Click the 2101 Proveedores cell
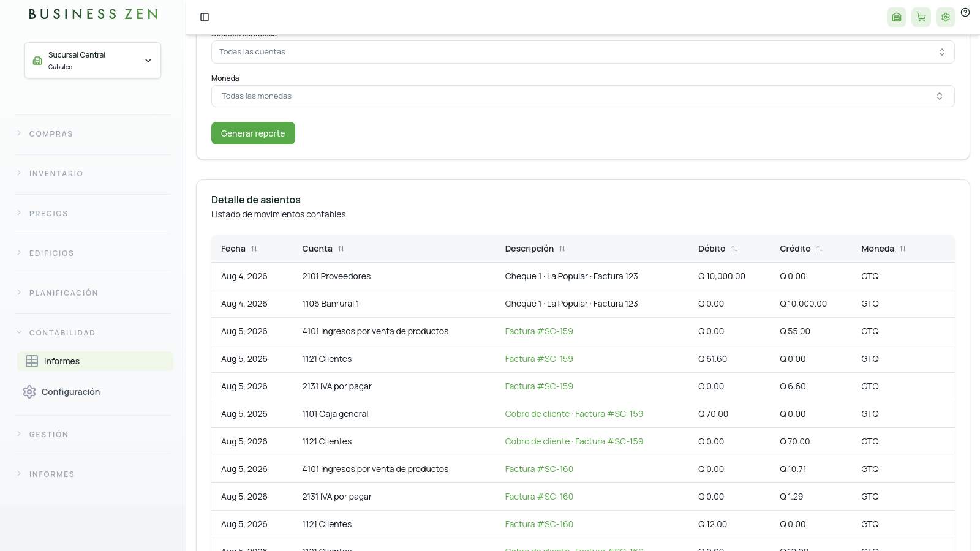The height and width of the screenshot is (551, 980). (336, 276)
